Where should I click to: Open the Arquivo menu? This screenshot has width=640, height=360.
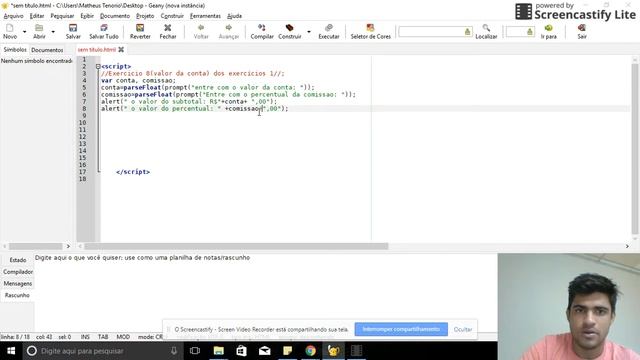tap(13, 16)
